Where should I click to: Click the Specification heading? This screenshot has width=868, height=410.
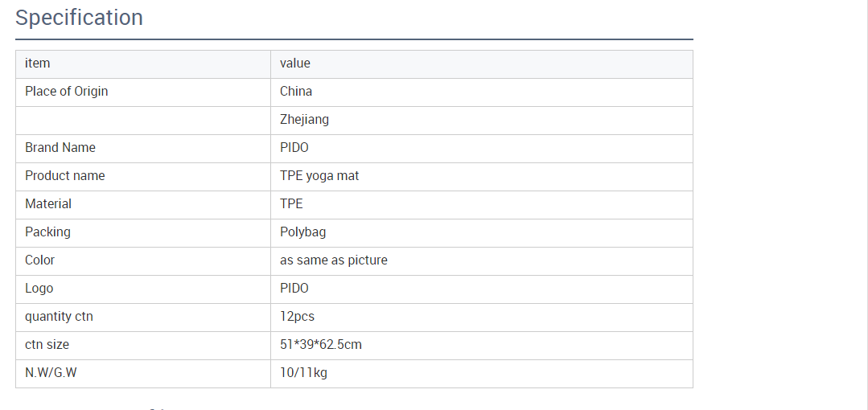[79, 18]
